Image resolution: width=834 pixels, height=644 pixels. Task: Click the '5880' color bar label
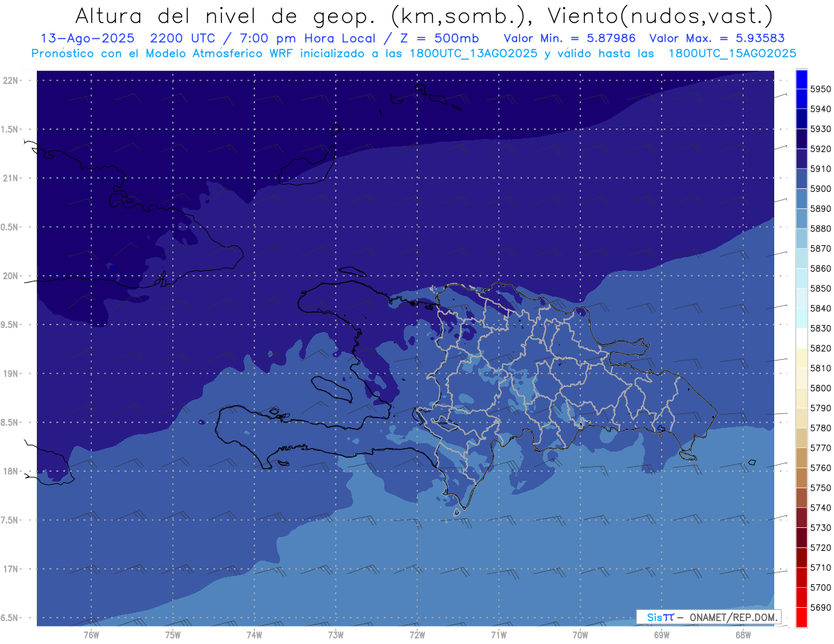tap(821, 229)
